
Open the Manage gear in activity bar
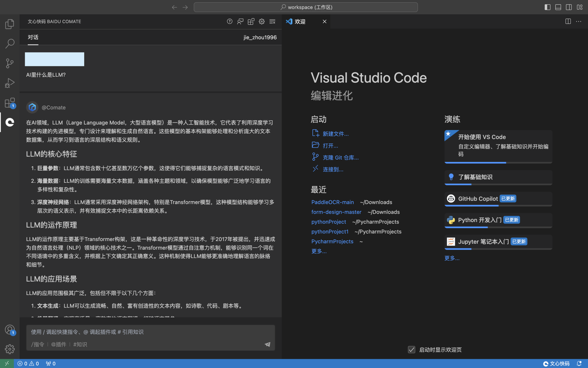(10, 349)
